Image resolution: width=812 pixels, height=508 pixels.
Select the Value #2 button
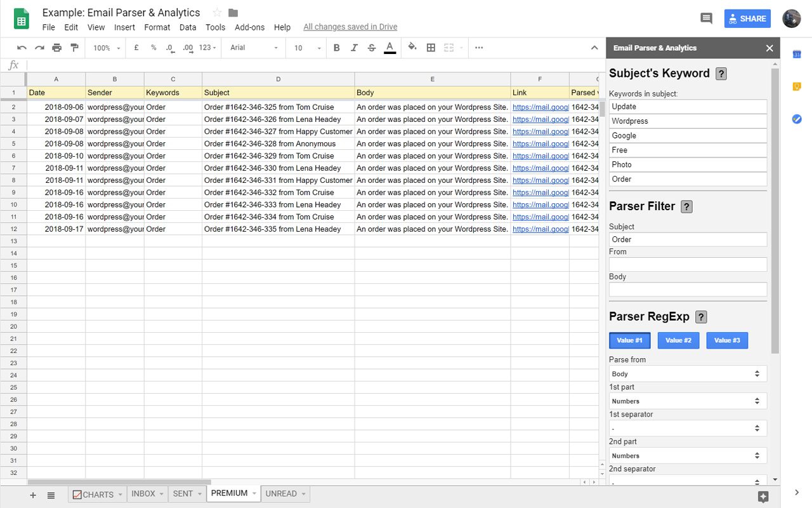pos(678,340)
